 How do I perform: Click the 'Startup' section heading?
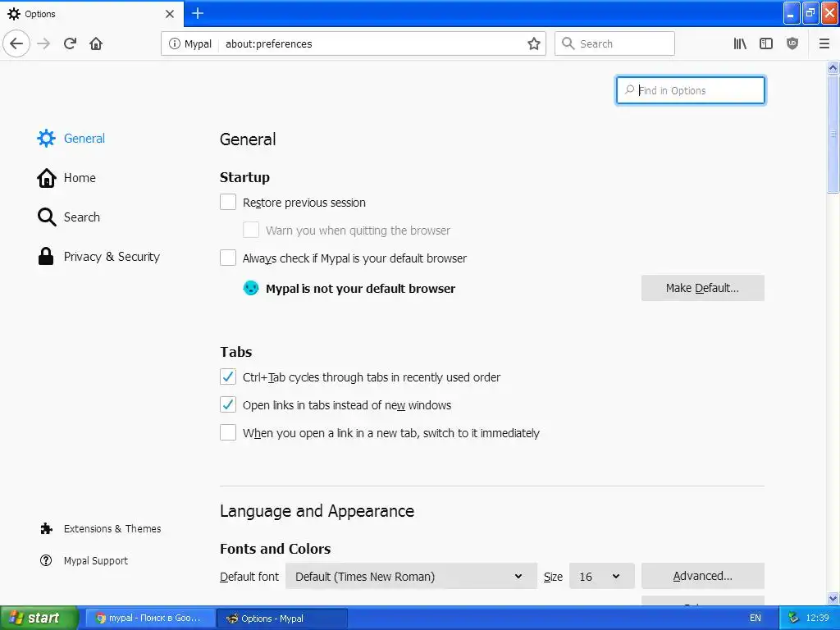tap(244, 177)
